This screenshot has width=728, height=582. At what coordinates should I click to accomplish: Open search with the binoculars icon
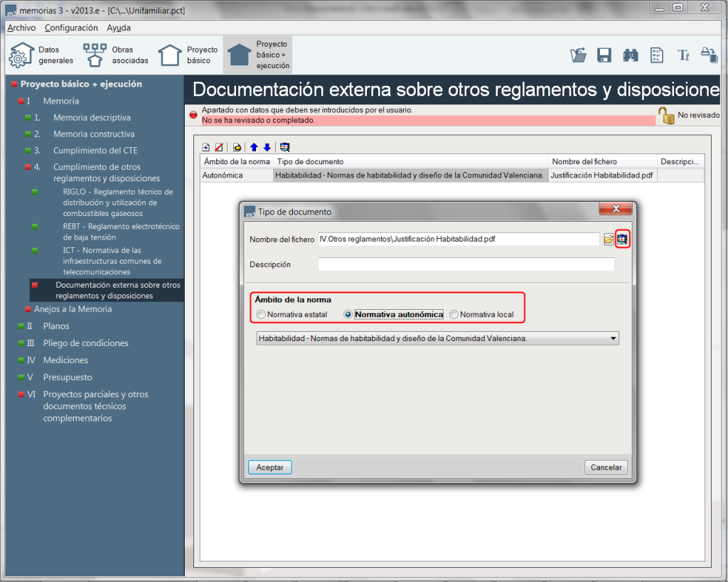coord(631,55)
